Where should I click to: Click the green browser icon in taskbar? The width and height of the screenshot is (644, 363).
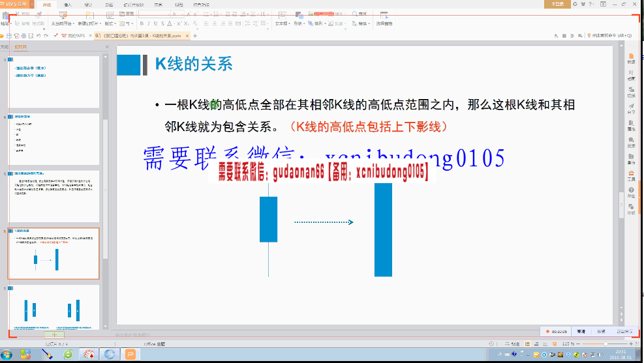point(68,354)
